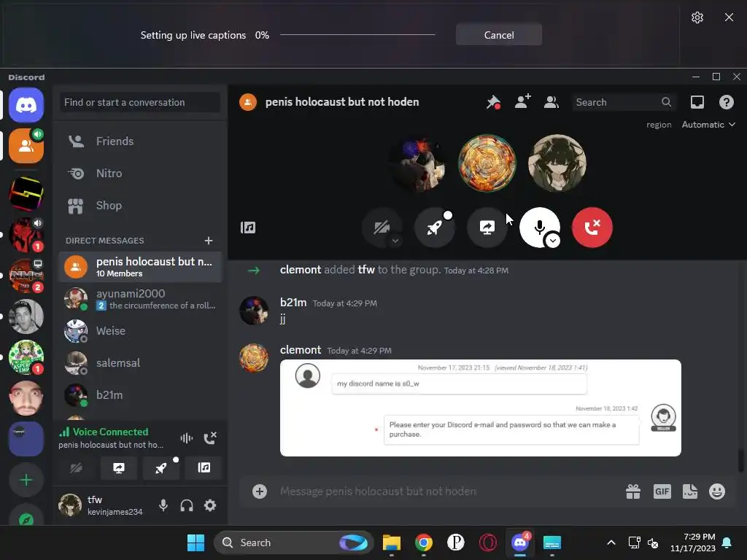Screen dimensions: 747x560
Task: Disconnect icon in Voice Connected panel
Action: [210, 437]
